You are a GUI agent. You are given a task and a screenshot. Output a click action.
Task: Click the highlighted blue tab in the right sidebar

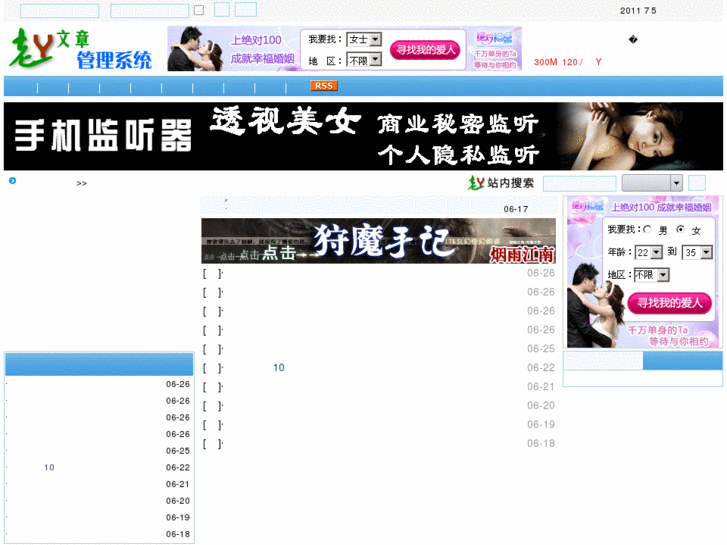pyautogui.click(x=682, y=360)
